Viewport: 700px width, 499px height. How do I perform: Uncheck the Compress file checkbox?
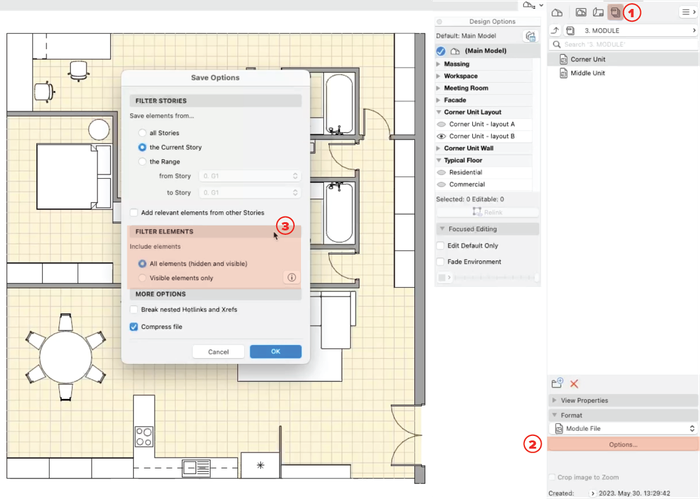[x=133, y=327]
